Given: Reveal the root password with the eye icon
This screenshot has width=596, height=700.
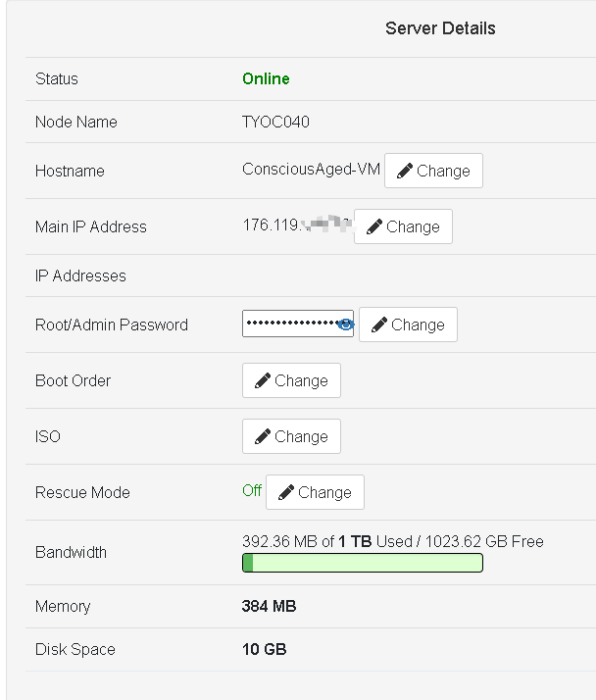Looking at the screenshot, I should (344, 325).
